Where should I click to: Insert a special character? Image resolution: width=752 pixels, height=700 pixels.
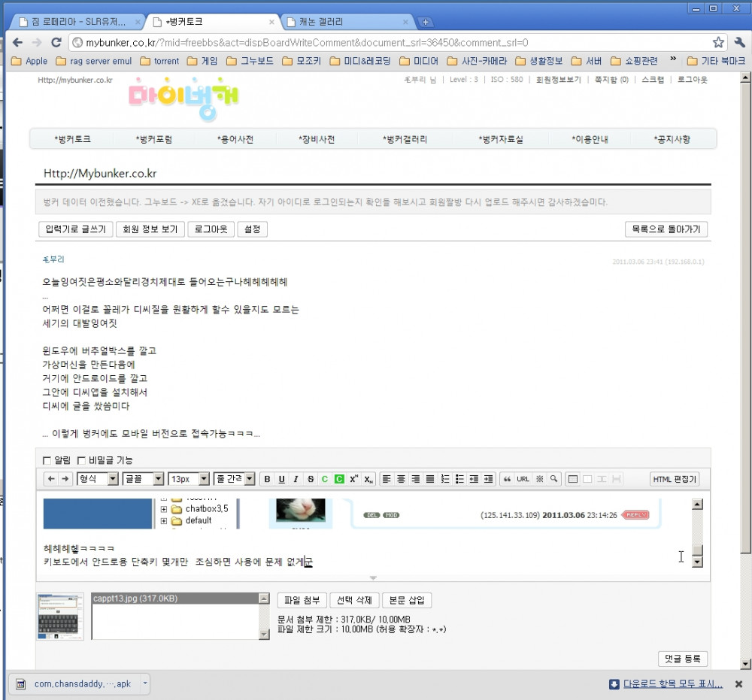(539, 479)
